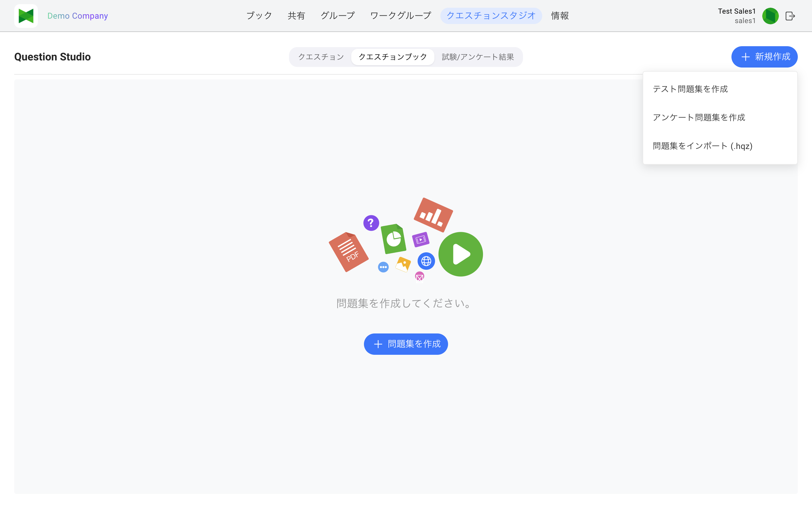
Task: Click the Test Sales1 user name
Action: pos(736,11)
